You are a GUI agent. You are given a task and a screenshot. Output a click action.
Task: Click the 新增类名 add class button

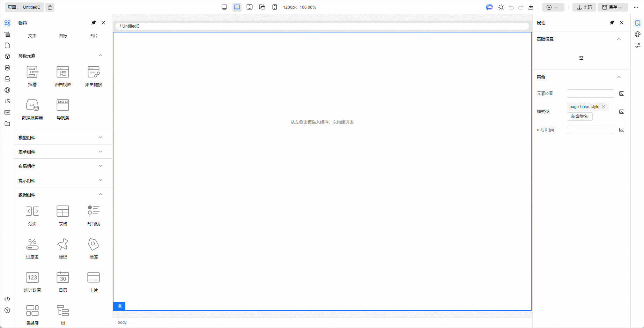coord(579,117)
